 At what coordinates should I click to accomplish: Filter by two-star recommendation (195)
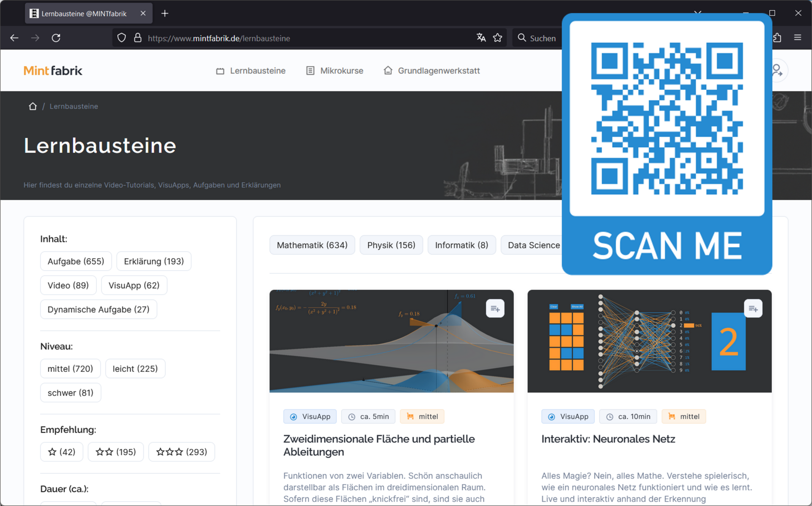[x=115, y=452]
